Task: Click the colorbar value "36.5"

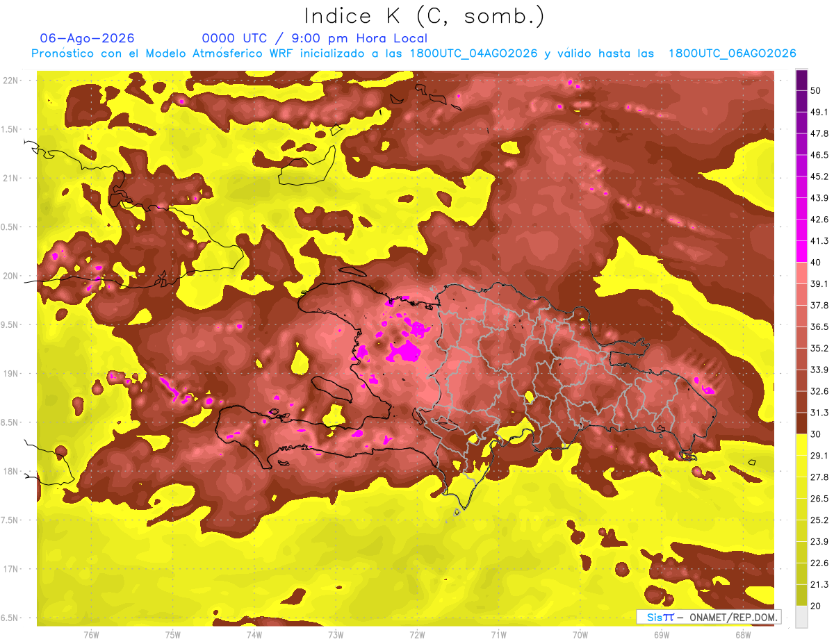Action: (x=819, y=327)
